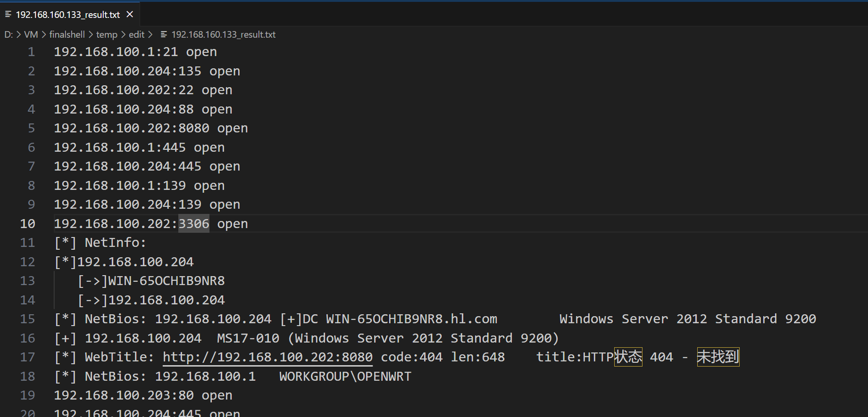Screen dimensions: 868x417
Task: Click line number 10 in the gutter
Action: point(27,224)
